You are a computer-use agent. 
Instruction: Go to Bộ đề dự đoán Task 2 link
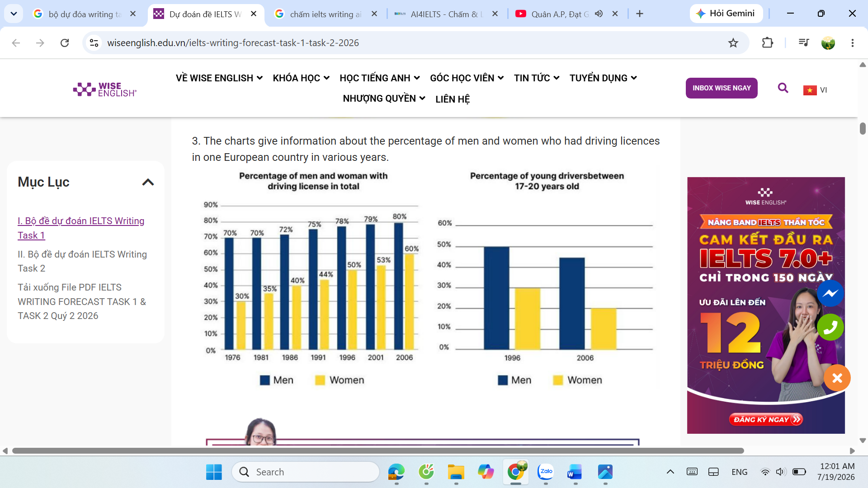point(82,261)
